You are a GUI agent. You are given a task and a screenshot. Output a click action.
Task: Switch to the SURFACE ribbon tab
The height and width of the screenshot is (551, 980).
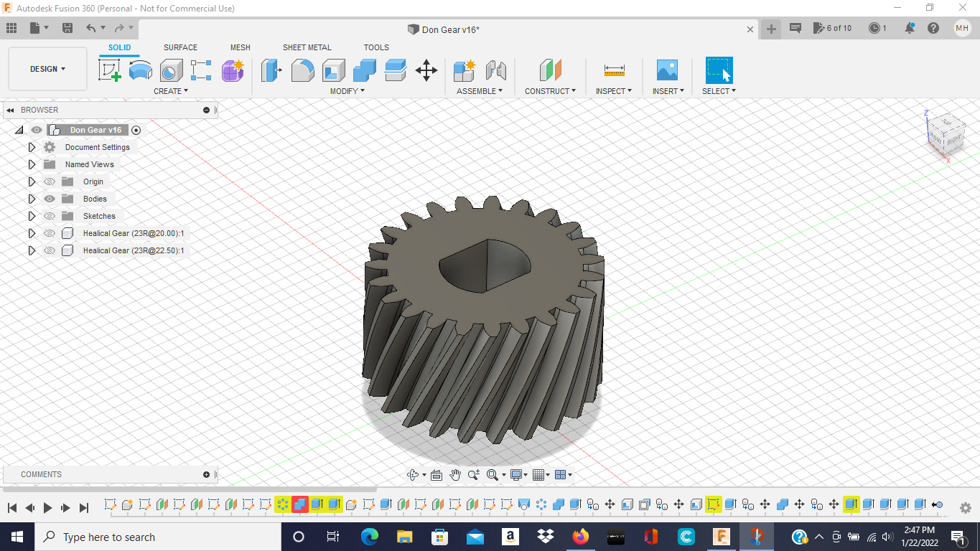pyautogui.click(x=179, y=47)
